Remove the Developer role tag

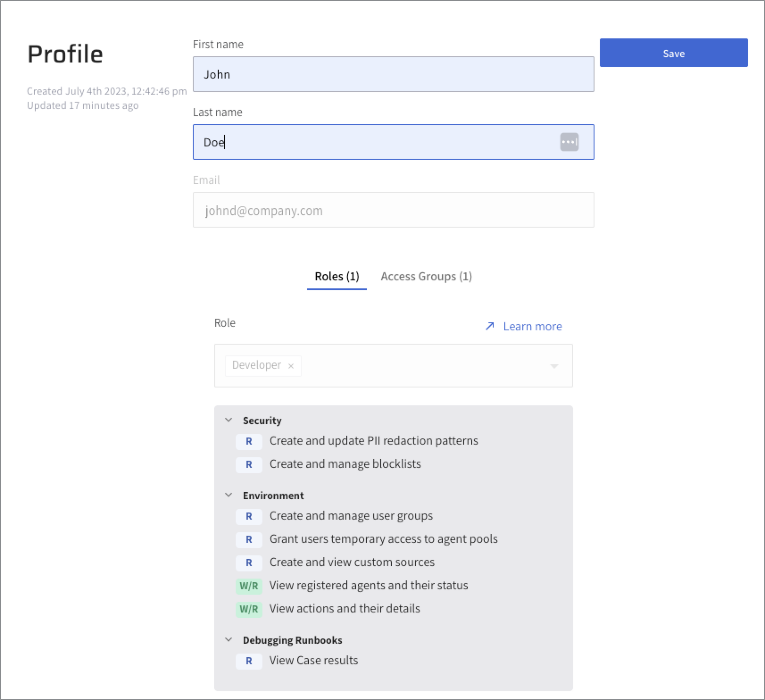(x=291, y=366)
